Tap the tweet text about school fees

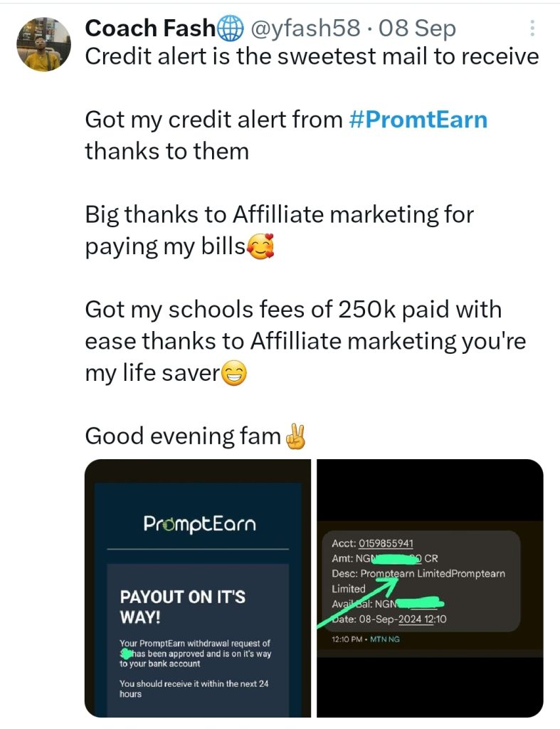pyautogui.click(x=305, y=341)
